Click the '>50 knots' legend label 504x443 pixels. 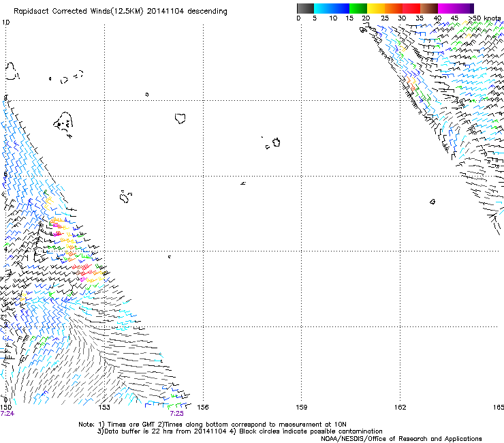[x=484, y=18]
